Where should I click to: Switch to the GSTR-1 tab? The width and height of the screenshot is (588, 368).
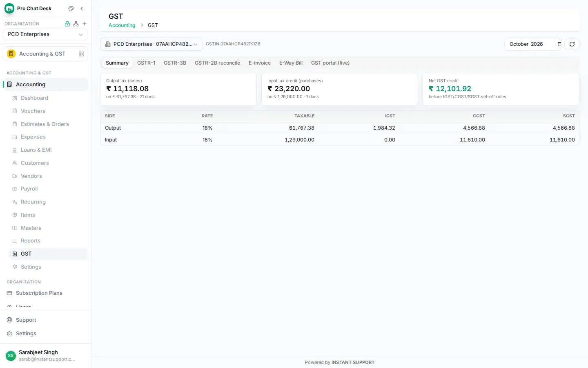[146, 63]
